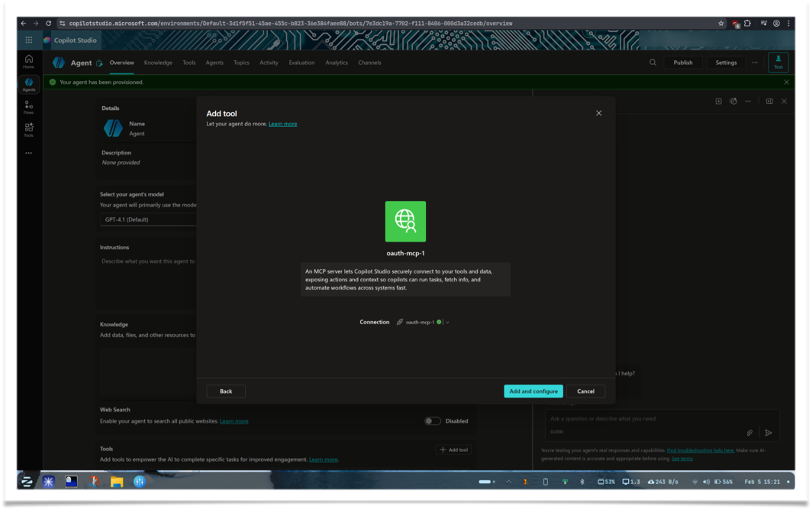
Task: Open the Microsoft app launcher waffle
Action: (29, 40)
